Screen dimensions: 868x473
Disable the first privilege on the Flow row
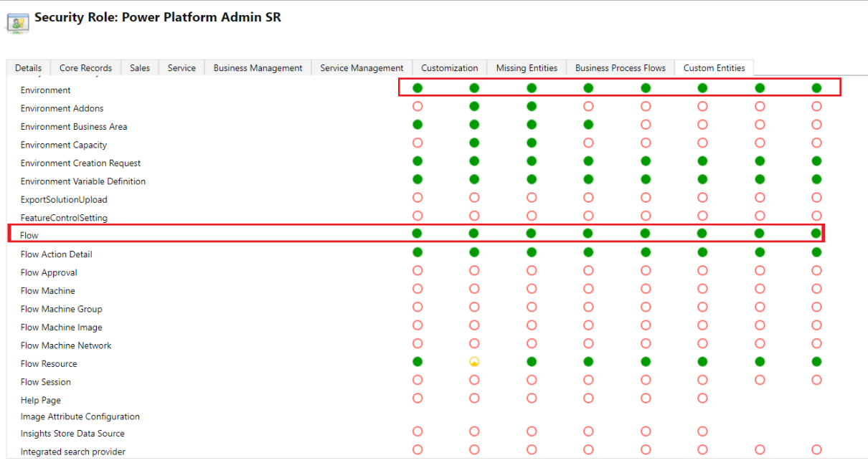pyautogui.click(x=417, y=234)
